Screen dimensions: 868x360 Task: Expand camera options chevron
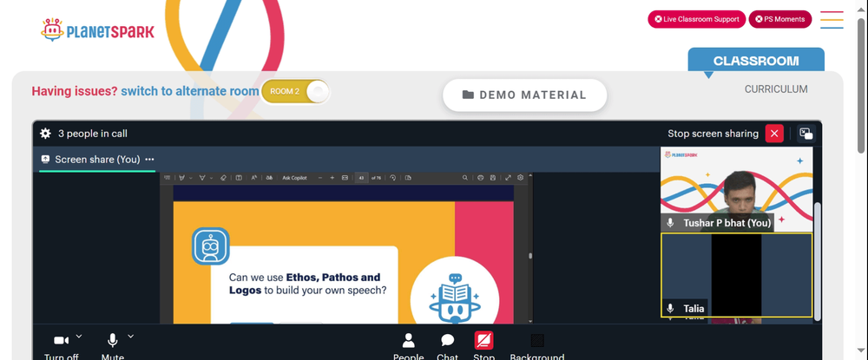pyautogui.click(x=79, y=336)
